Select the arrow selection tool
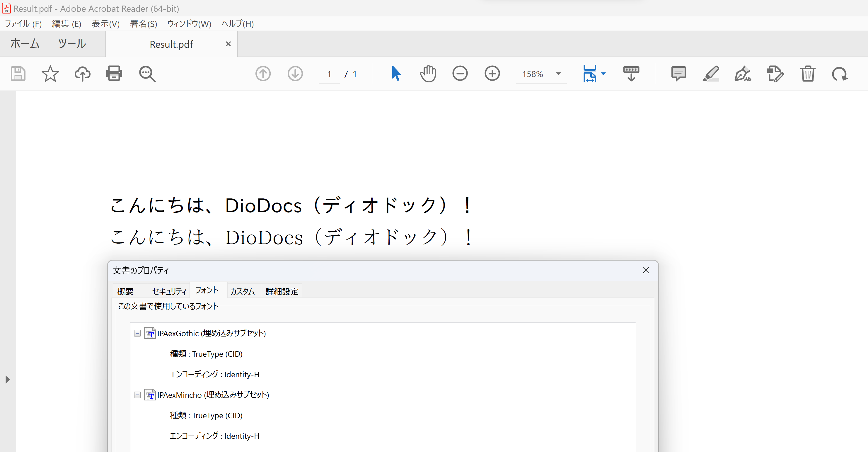The image size is (868, 452). [396, 74]
